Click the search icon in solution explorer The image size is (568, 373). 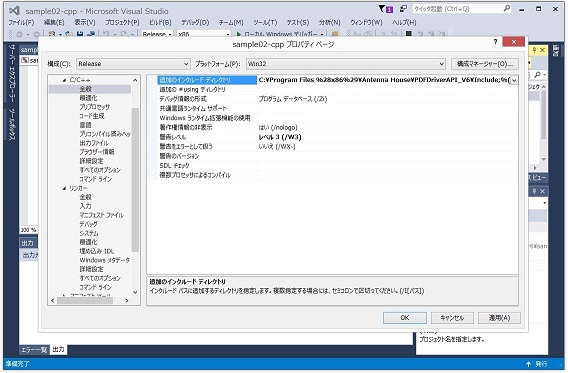538,75
